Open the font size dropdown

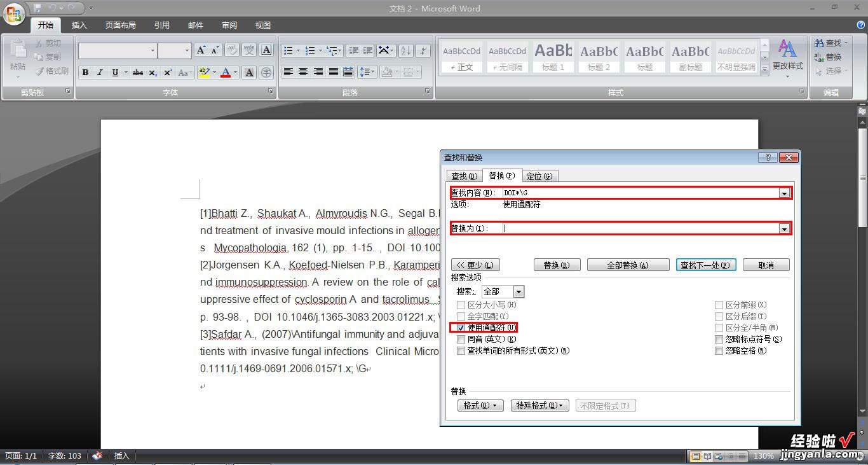(187, 50)
